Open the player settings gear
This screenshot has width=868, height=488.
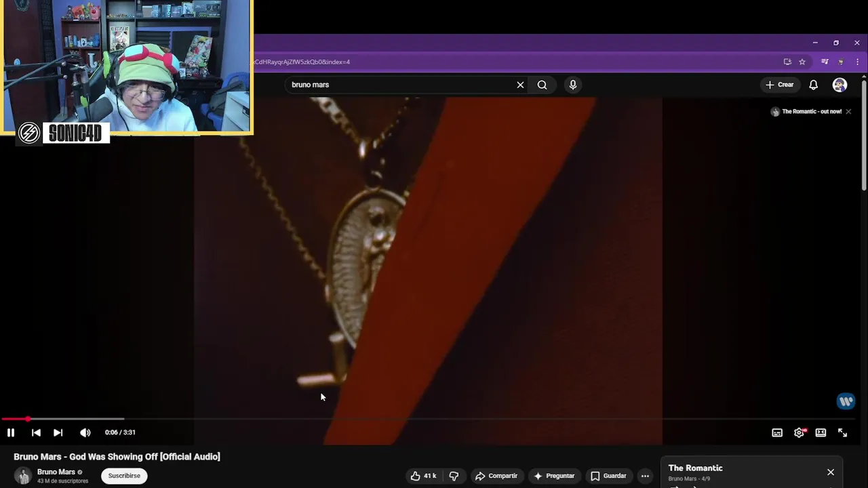point(800,432)
